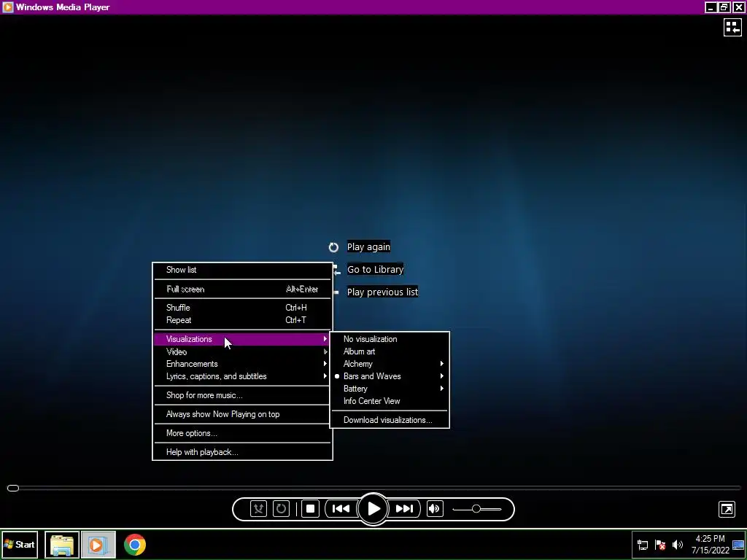Select No visualization option
The height and width of the screenshot is (560, 747).
[390, 339]
